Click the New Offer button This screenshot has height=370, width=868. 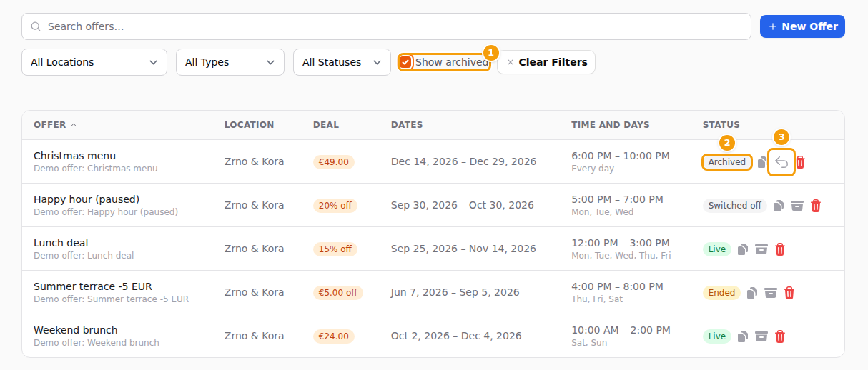[802, 26]
